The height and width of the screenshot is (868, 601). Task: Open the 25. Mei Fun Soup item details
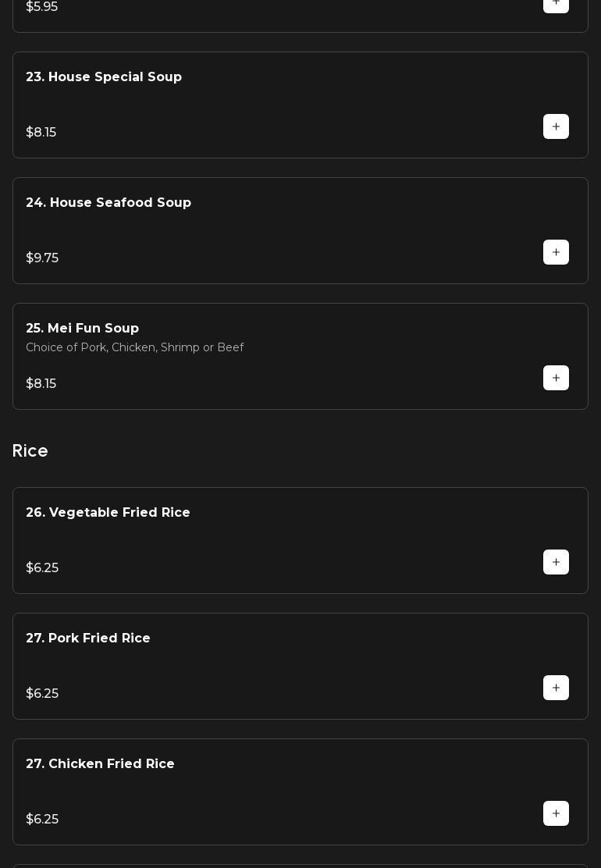pos(83,329)
